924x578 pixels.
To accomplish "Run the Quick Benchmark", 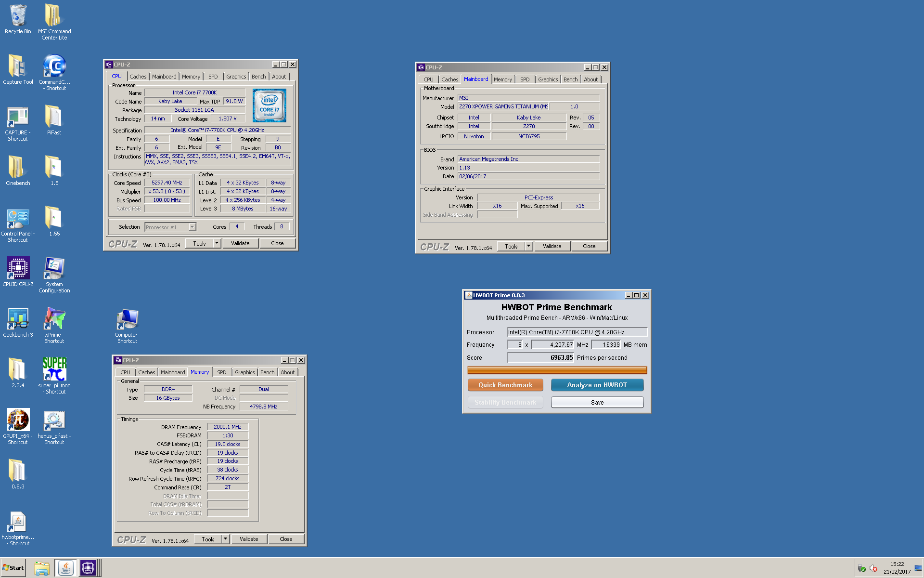I will click(505, 385).
